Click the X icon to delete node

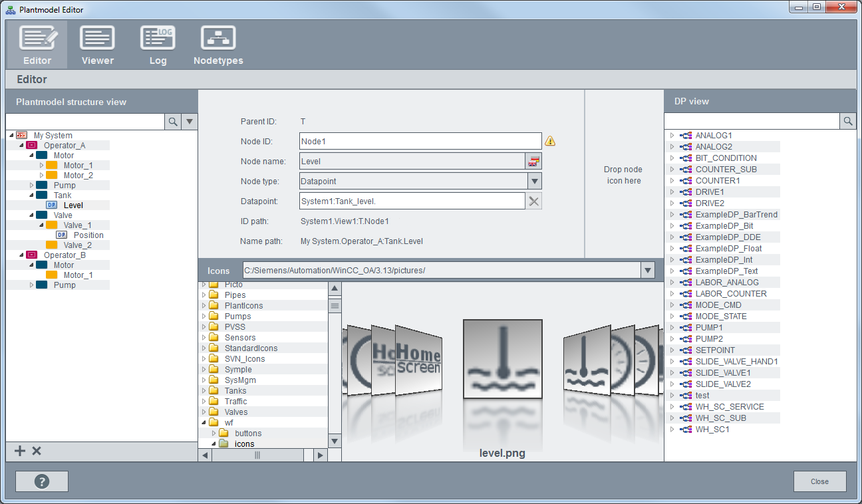[x=37, y=451]
